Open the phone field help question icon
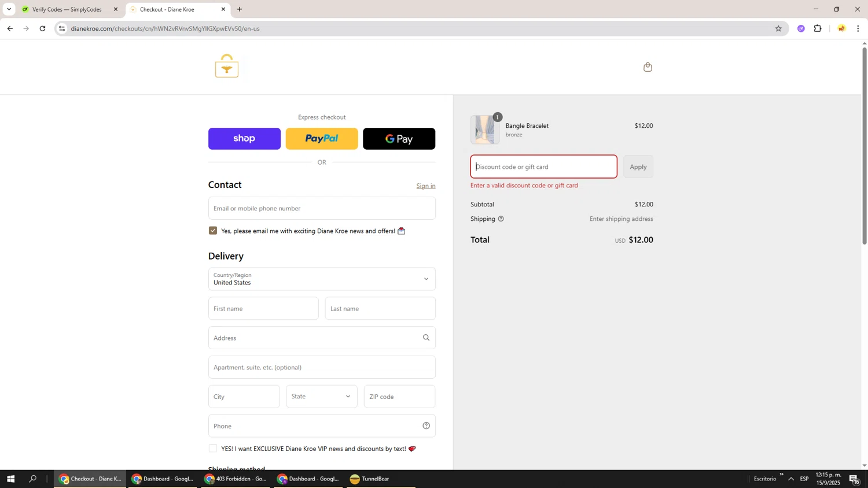Screen dimensions: 868x488 click(426, 426)
